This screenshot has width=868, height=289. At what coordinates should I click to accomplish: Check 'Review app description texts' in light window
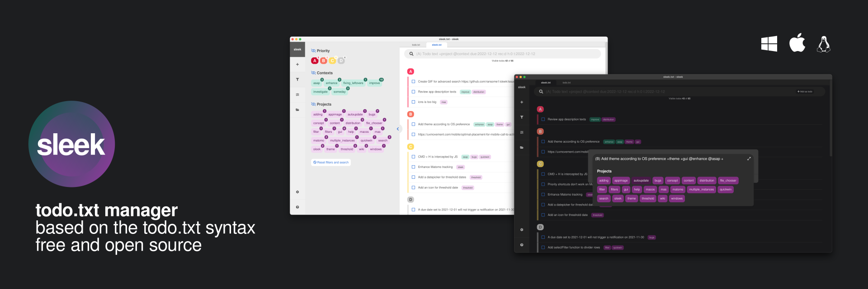(x=413, y=92)
